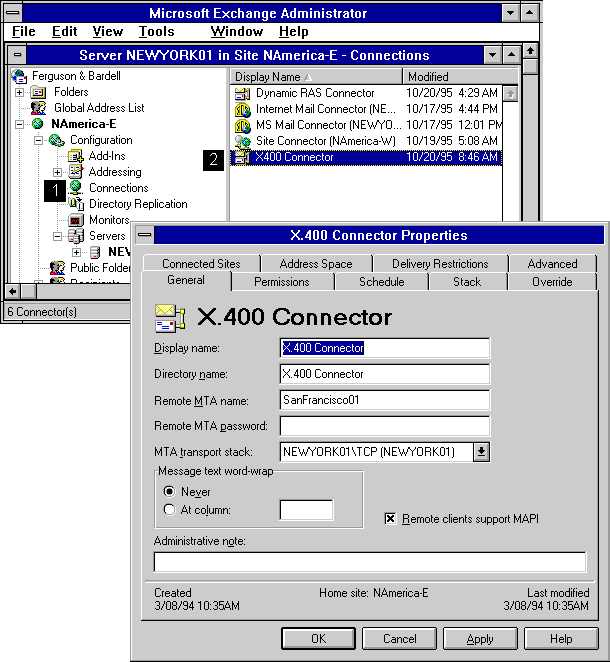
Task: Click the Public Folders icon in tree
Action: pos(57,268)
